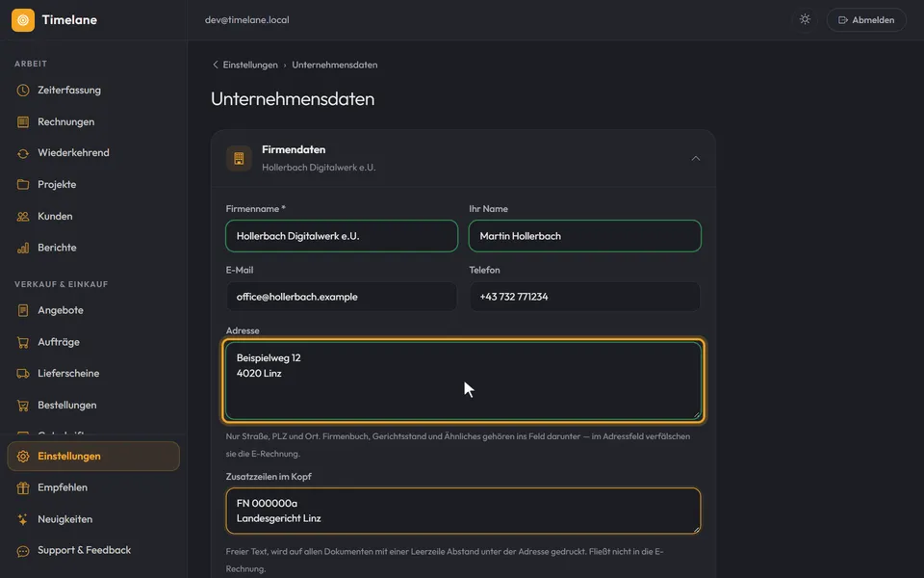Click the Projekte folder icon
This screenshot has width=924, height=578.
[23, 185]
